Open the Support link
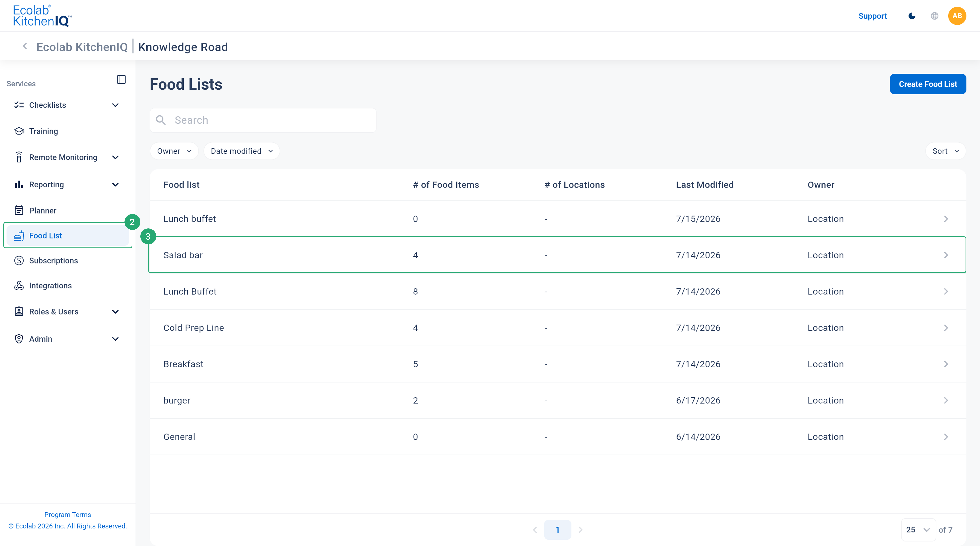 click(x=872, y=16)
